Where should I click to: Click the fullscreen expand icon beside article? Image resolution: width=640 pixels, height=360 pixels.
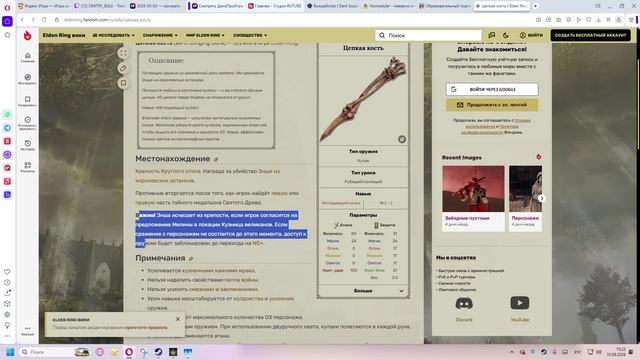coord(123,53)
